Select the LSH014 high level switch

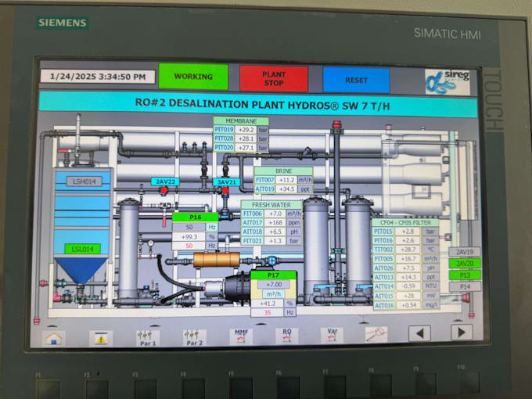tap(84, 182)
